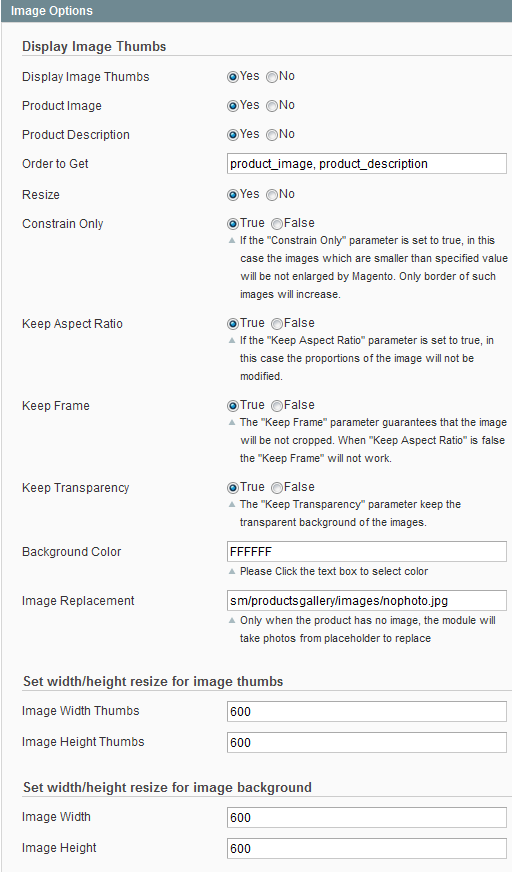Select Yes for Display Image Thumbs

point(233,77)
